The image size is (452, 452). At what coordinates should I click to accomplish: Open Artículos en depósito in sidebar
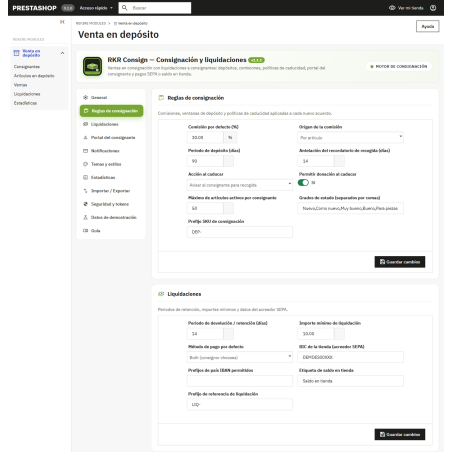(x=34, y=76)
